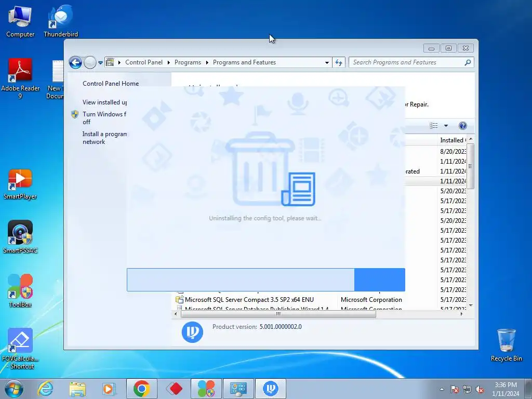Switch to Google Chrome on the taskbar
Screen dimensions: 532x399
(141, 389)
